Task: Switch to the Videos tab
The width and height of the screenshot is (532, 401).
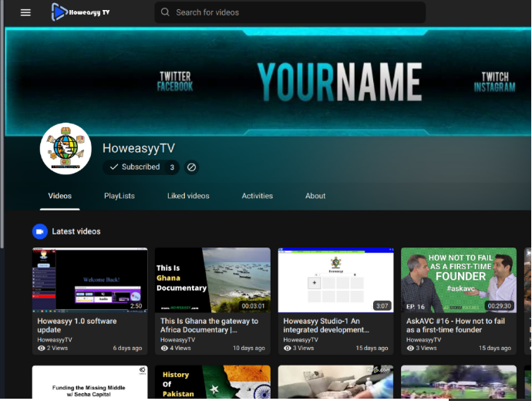Action: [x=59, y=196]
